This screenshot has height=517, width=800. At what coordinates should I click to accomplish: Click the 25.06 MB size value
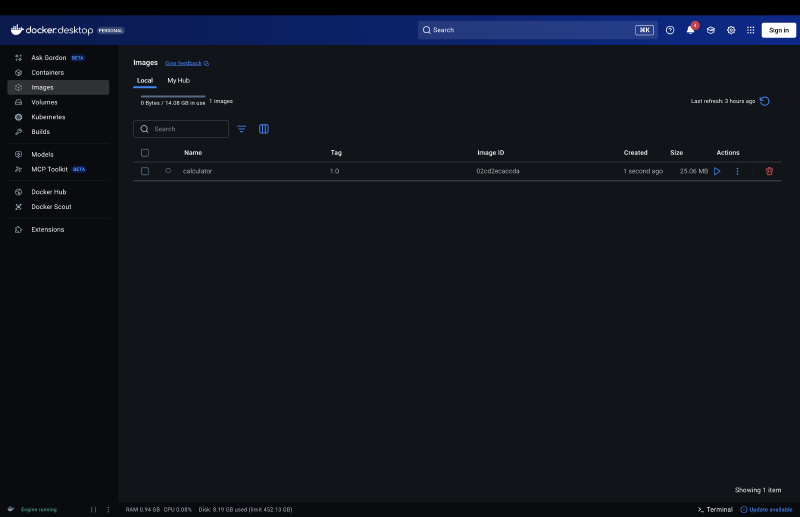693,171
